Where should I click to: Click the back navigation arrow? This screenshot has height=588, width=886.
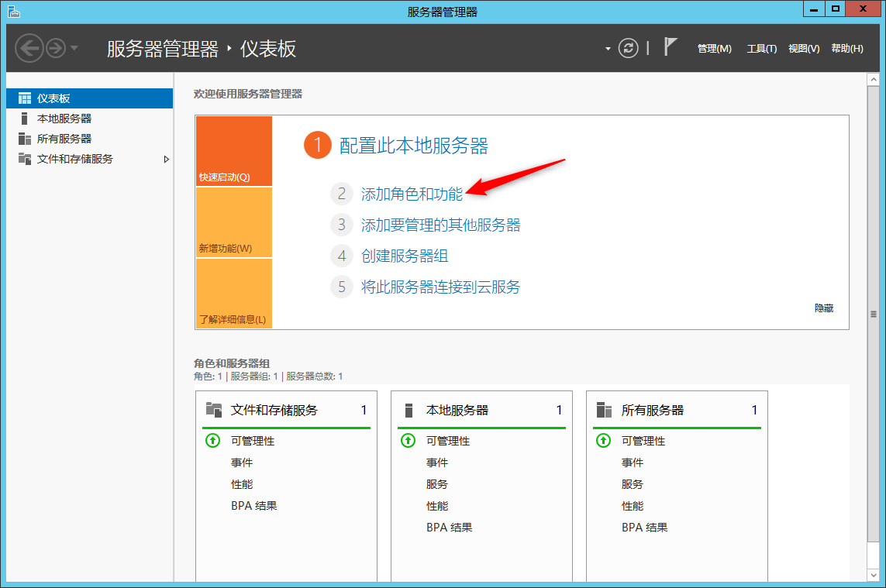pos(29,48)
